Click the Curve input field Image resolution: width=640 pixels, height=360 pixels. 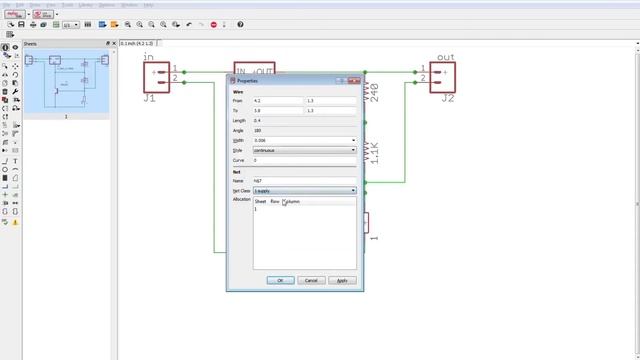pyautogui.click(x=304, y=160)
